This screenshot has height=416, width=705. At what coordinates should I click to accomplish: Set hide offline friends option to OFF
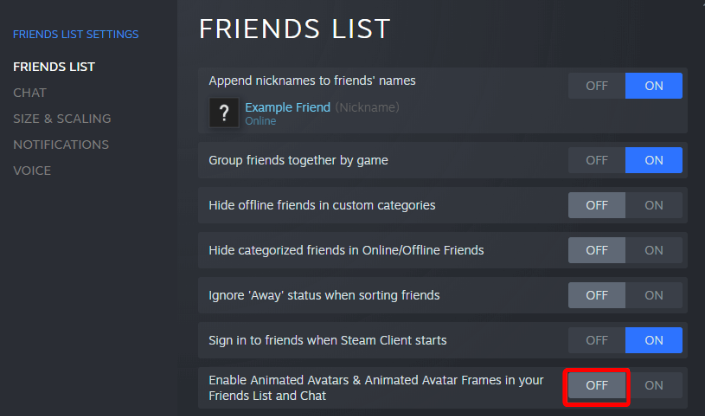point(597,205)
